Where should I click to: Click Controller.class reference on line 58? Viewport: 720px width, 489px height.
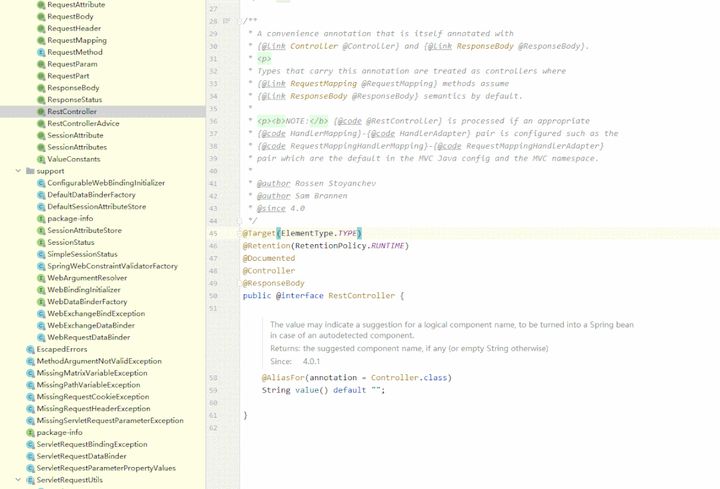pos(409,377)
